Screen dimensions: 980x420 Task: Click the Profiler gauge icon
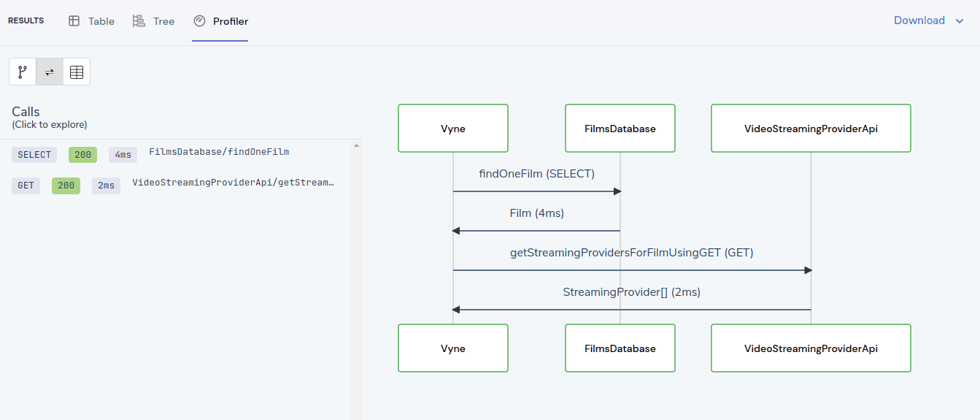click(x=199, y=21)
